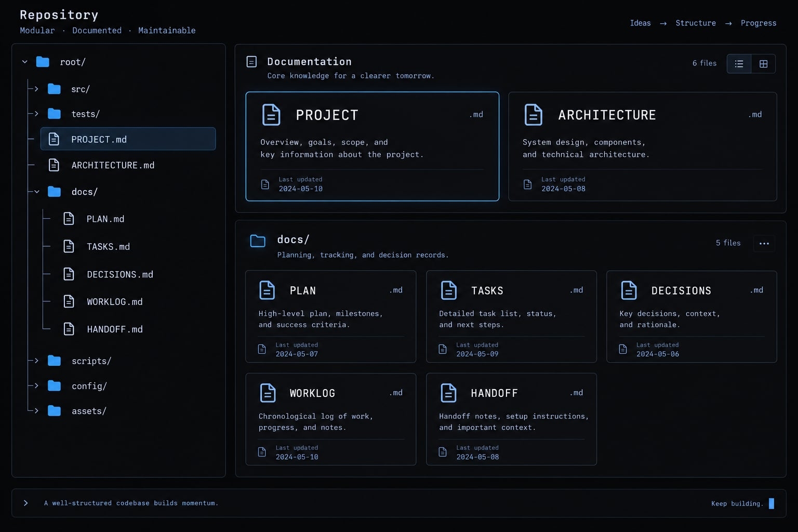Click the PLAN.md file icon in tree
798x532 pixels.
69,219
